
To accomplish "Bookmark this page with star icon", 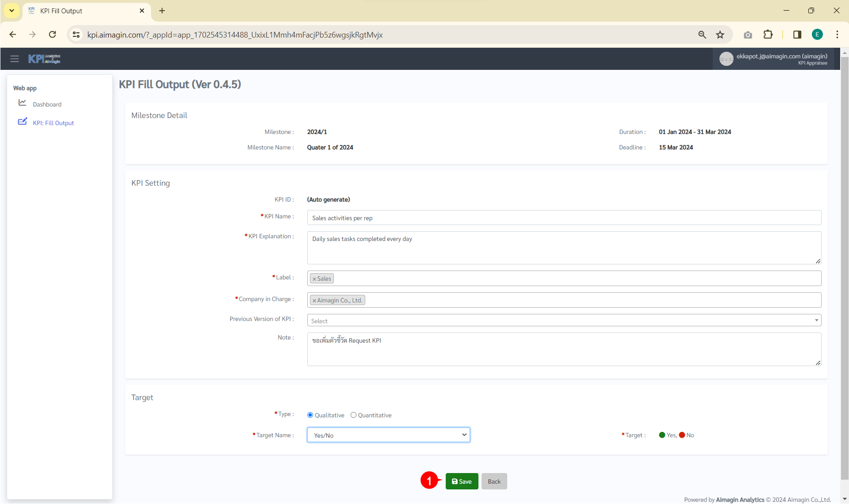I will (720, 34).
